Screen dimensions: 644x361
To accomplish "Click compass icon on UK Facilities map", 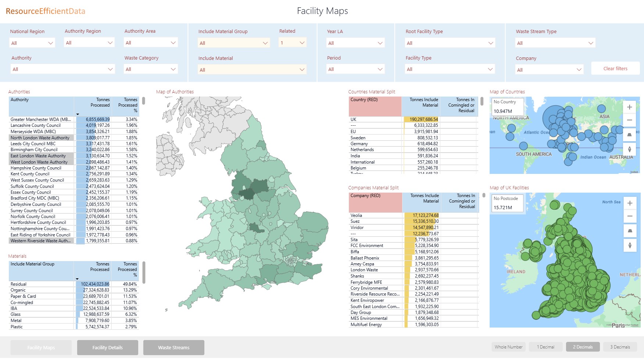I will tap(630, 245).
